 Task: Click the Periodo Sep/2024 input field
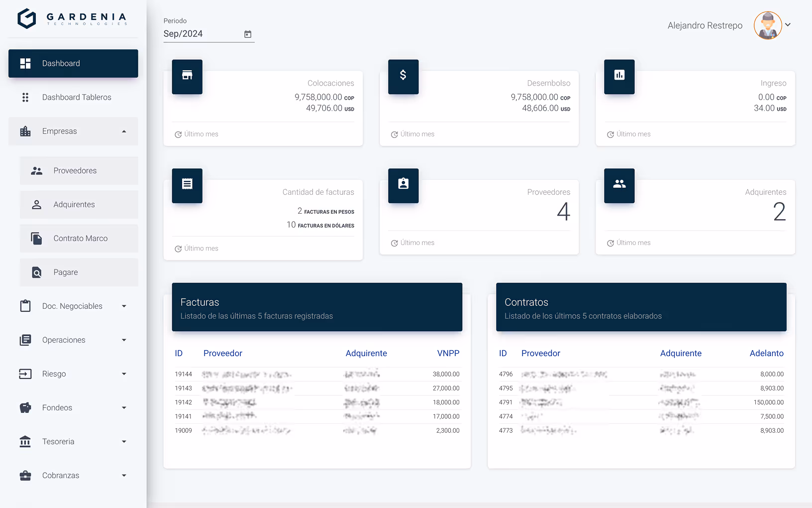click(199, 33)
